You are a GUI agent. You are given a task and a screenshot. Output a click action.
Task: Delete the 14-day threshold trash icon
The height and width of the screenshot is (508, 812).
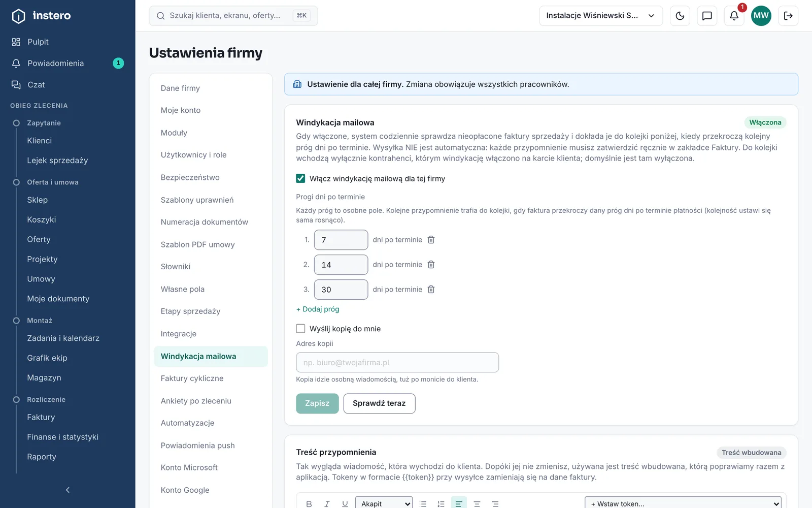[431, 265]
